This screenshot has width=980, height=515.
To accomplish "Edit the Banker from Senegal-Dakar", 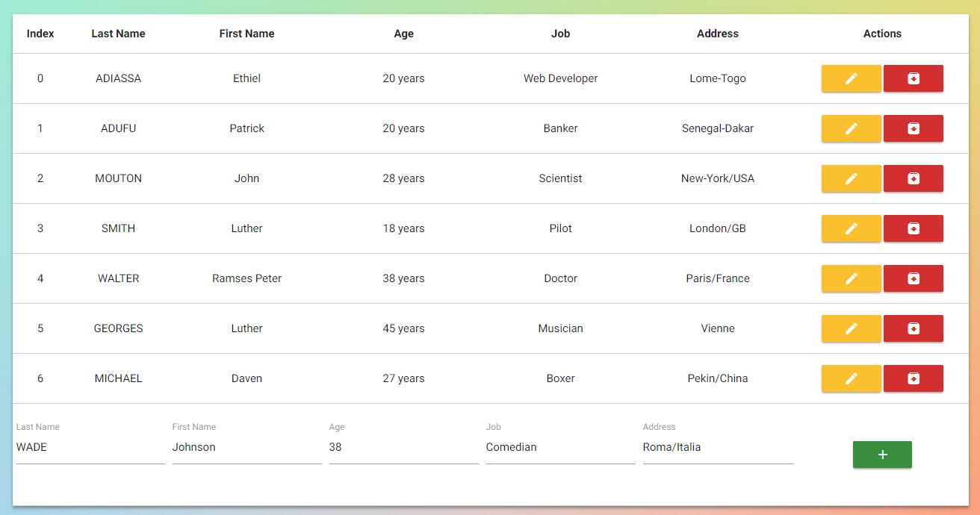I will pos(851,128).
